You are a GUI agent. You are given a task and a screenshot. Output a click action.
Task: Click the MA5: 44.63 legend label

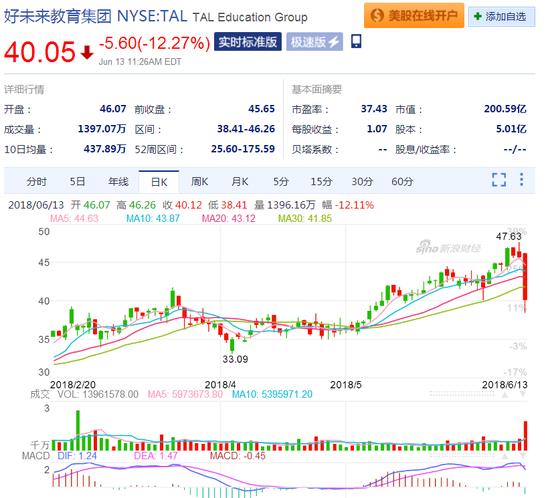(74, 218)
